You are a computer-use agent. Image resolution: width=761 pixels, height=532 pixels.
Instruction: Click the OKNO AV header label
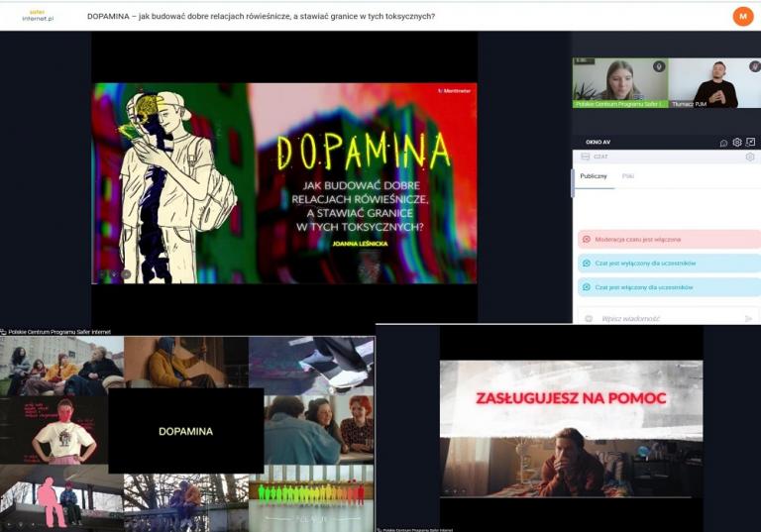coord(598,143)
